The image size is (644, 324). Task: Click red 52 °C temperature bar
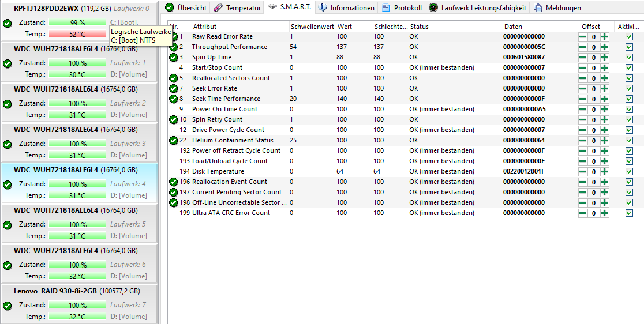77,35
